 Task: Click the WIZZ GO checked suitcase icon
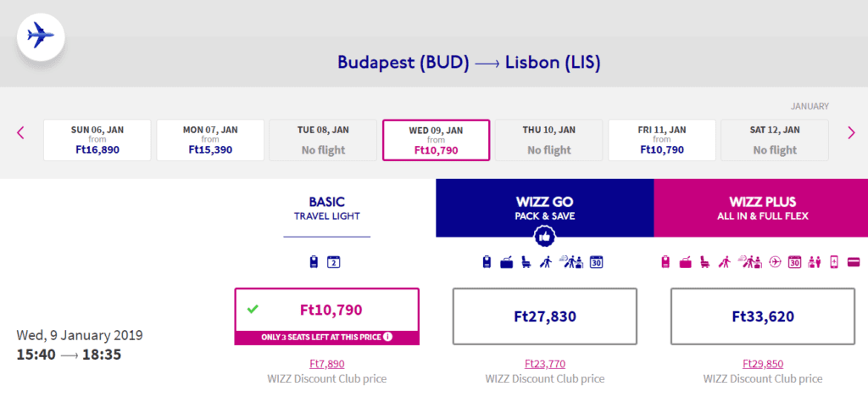[x=507, y=262]
